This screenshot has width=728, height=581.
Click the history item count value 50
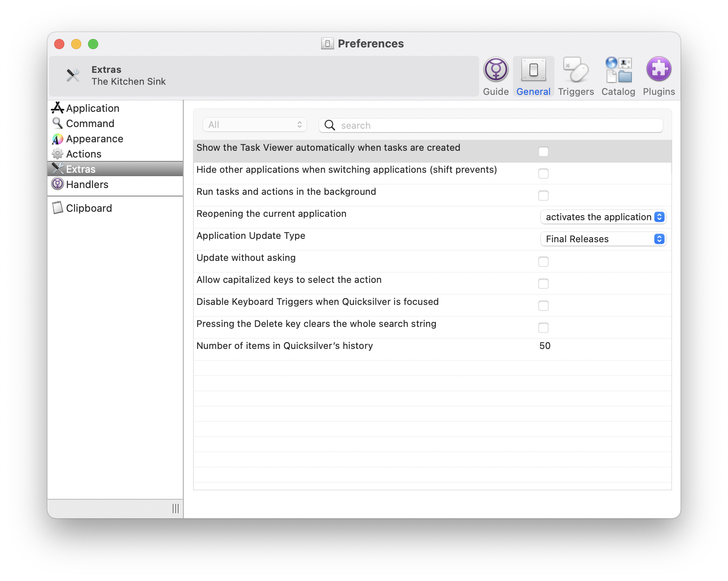[x=545, y=346]
